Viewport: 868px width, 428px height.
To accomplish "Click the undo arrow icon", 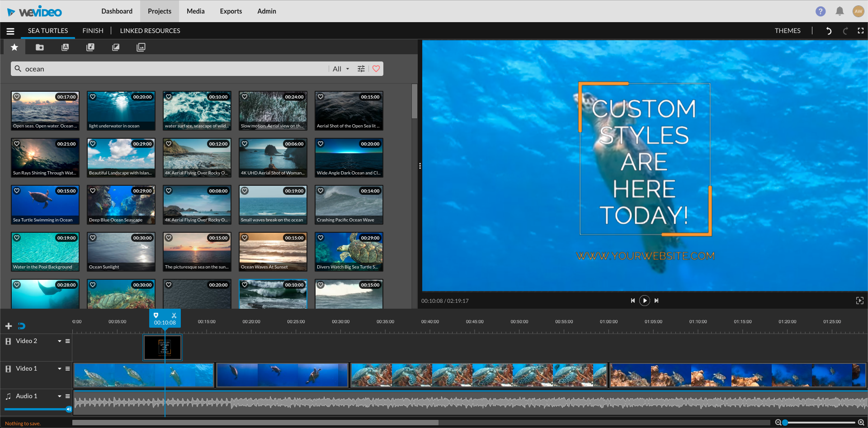I will 828,31.
